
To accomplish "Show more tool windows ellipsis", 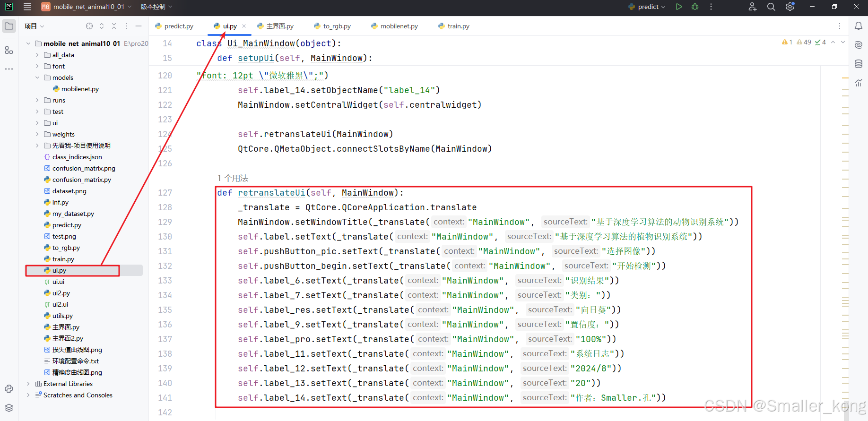I will 9,69.
